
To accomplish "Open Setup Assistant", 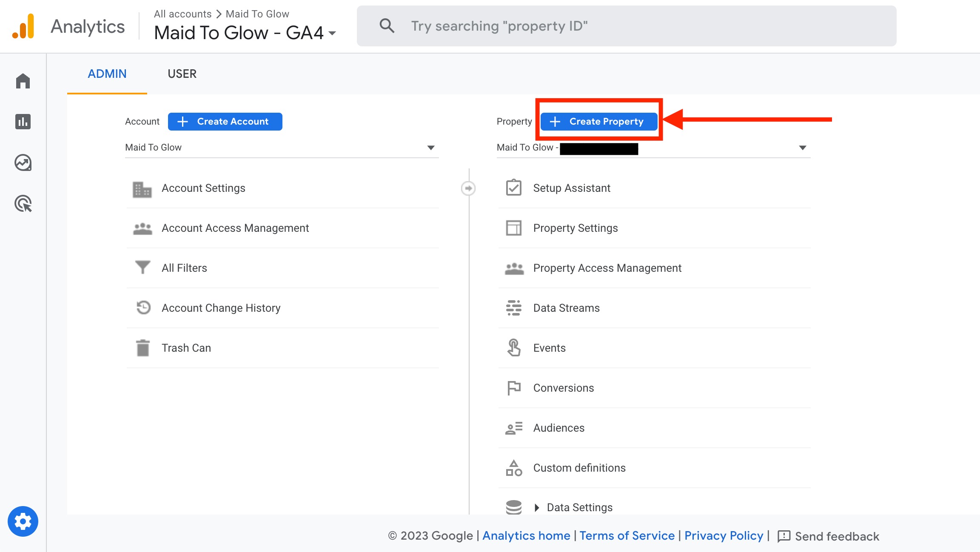I will [x=655, y=188].
